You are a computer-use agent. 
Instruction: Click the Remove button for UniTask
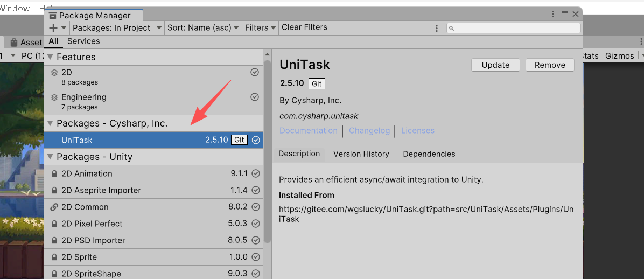[x=550, y=65]
